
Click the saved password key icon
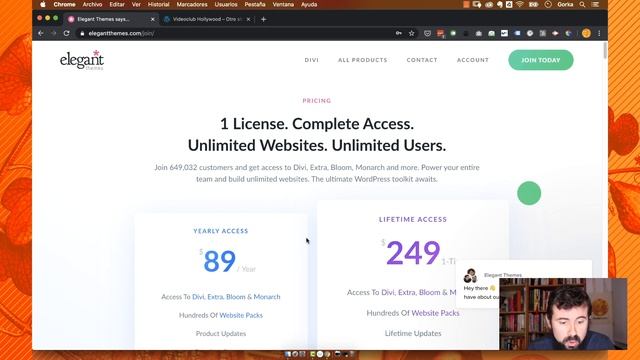click(399, 33)
